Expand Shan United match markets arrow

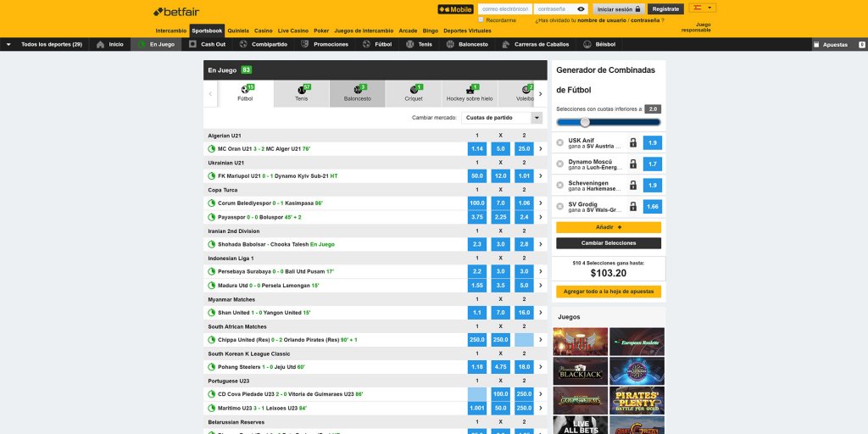541,313
